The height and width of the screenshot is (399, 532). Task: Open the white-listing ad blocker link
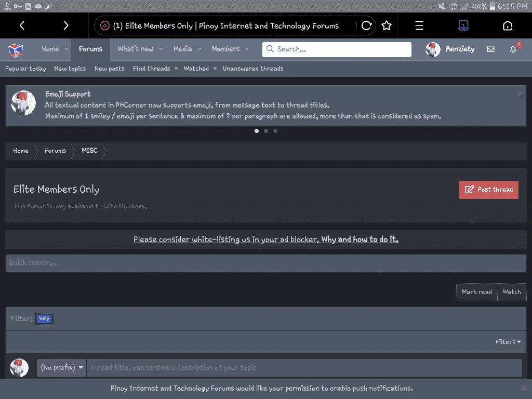(x=226, y=240)
